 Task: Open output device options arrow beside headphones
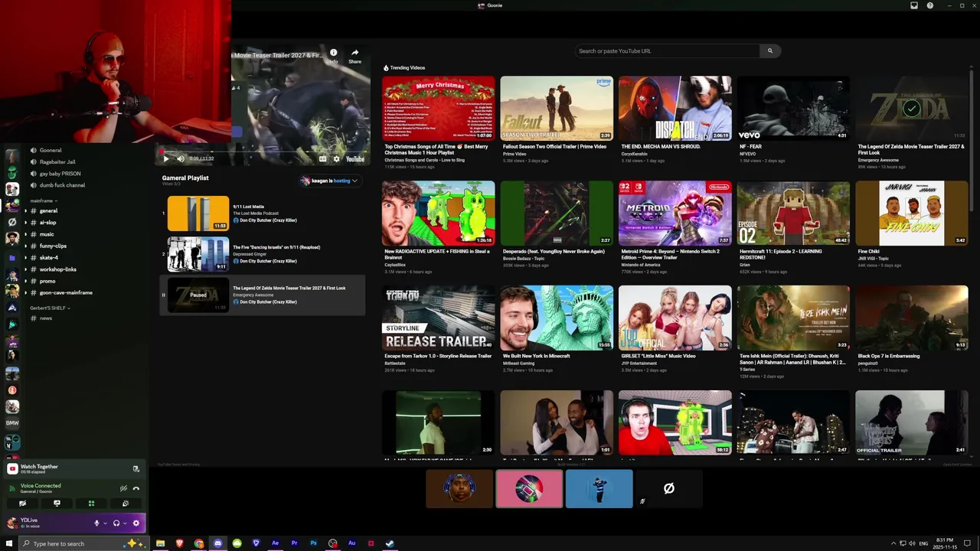tap(125, 523)
